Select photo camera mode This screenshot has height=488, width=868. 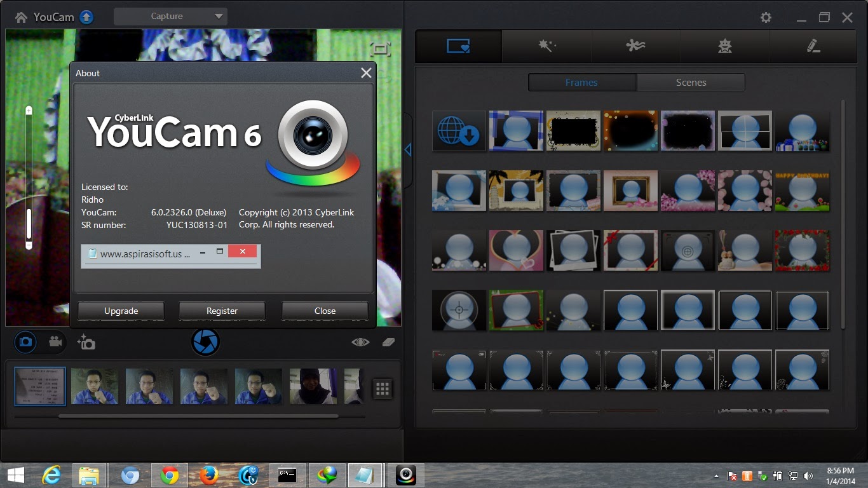tap(25, 342)
